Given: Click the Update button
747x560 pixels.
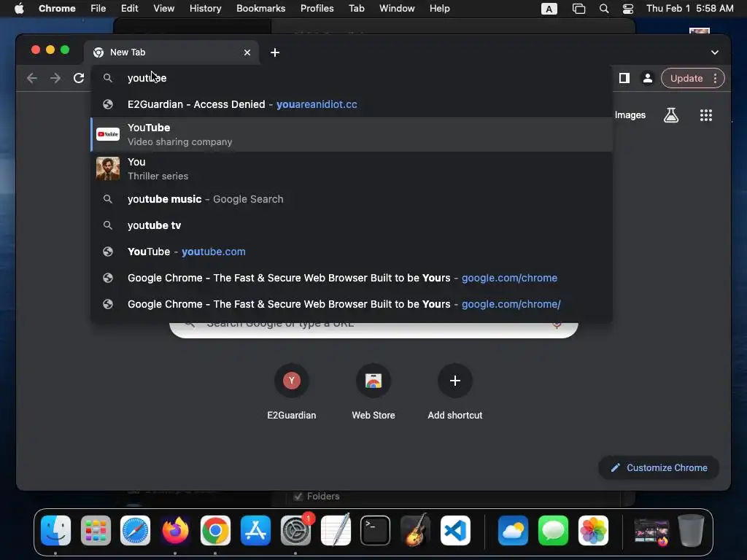Looking at the screenshot, I should coord(686,78).
